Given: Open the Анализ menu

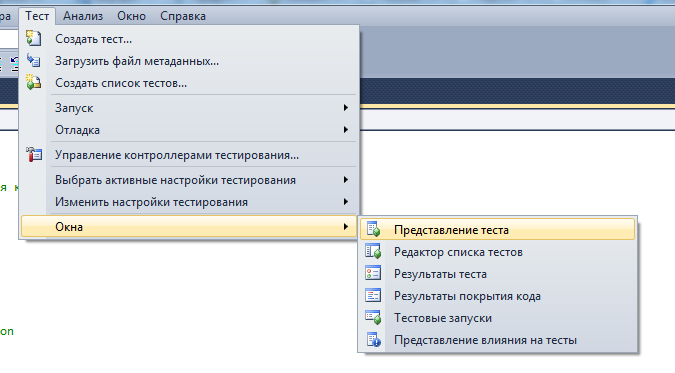Looking at the screenshot, I should 83,16.
